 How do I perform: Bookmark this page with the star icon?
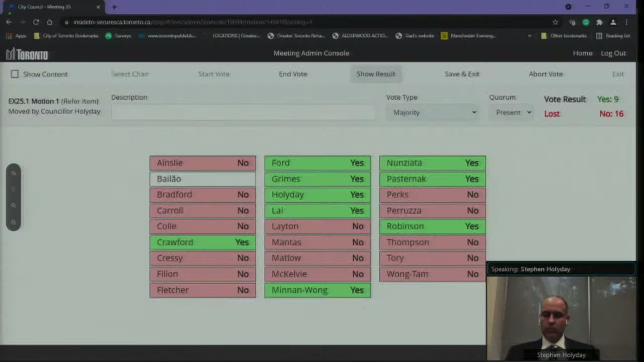coord(555,22)
